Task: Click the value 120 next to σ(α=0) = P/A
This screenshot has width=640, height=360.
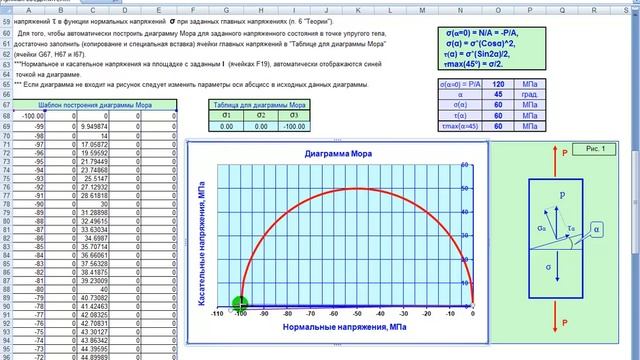Action: (x=498, y=84)
